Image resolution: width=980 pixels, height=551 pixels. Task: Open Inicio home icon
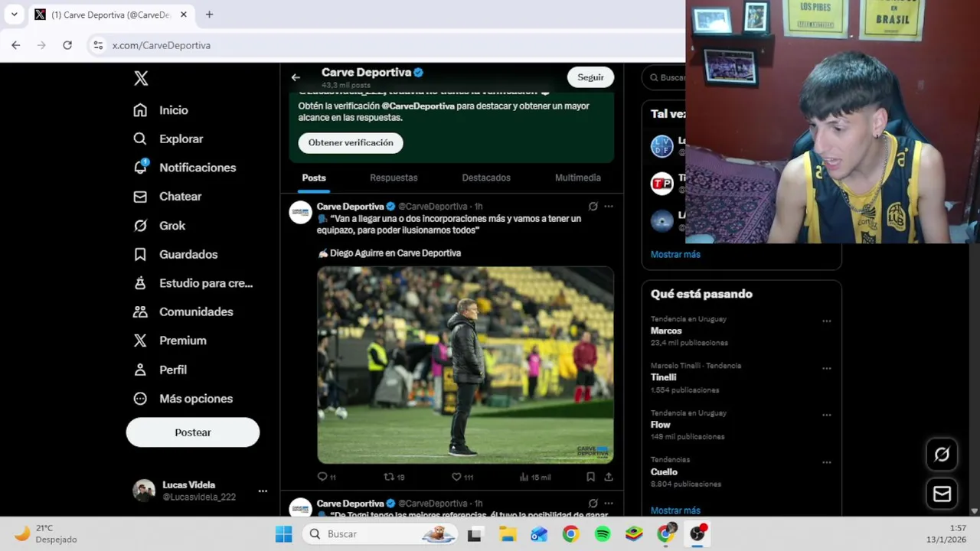click(x=140, y=110)
